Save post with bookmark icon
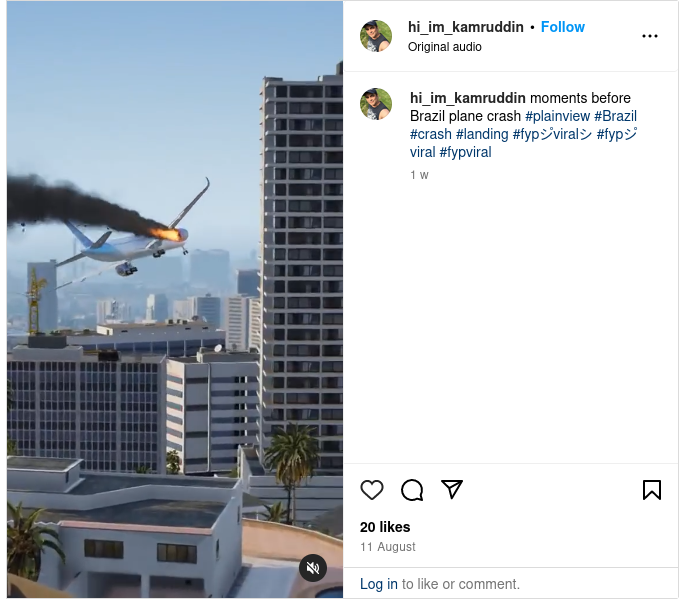This screenshot has width=687, height=611. [x=652, y=489]
